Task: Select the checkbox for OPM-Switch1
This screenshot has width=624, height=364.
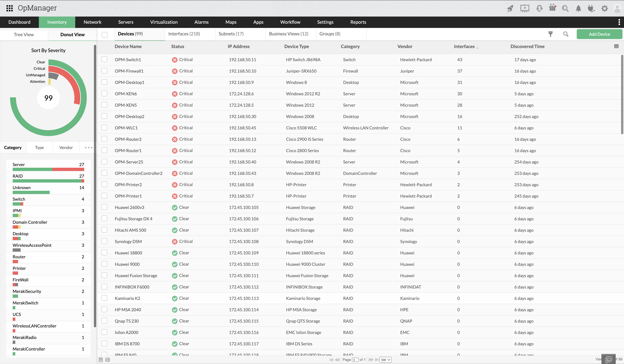Action: pos(104,59)
